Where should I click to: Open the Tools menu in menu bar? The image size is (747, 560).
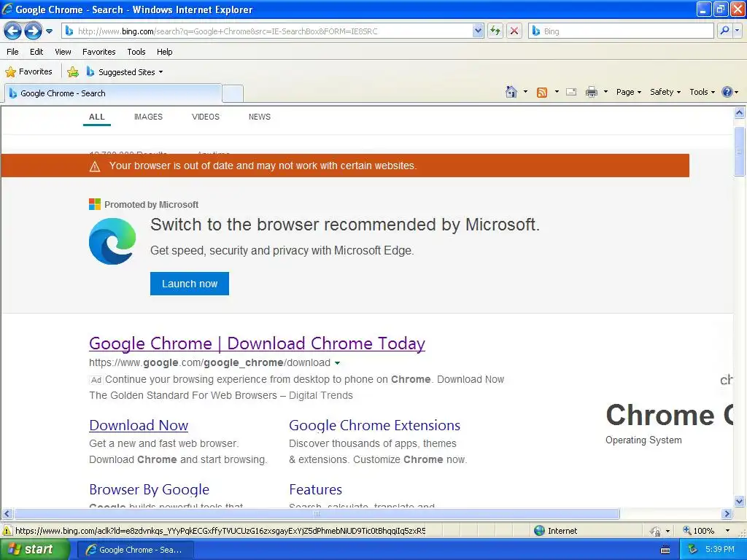[x=136, y=52]
